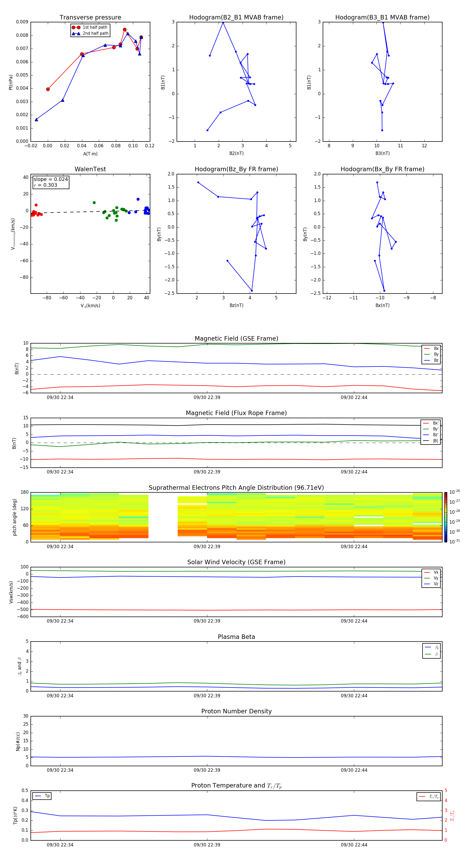Image resolution: width=473 pixels, height=868 pixels.
Task: Click the 'Transverse pressure' plot title
Action: tap(90, 18)
